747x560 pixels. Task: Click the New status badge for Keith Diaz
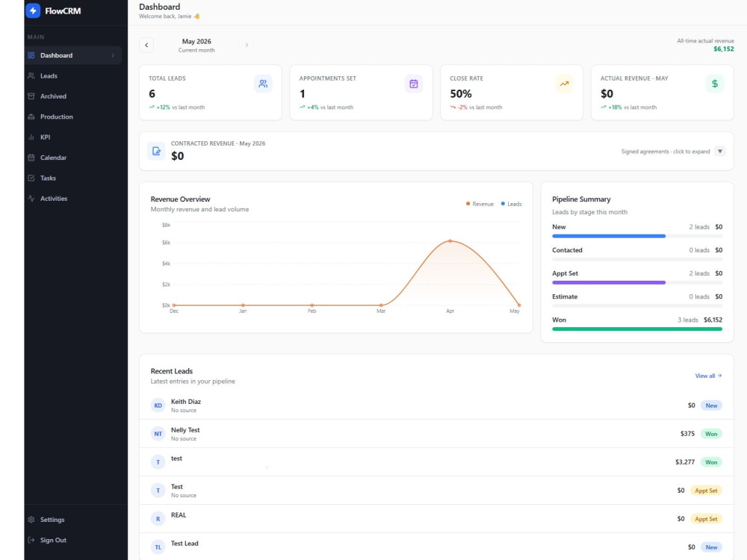pos(711,405)
